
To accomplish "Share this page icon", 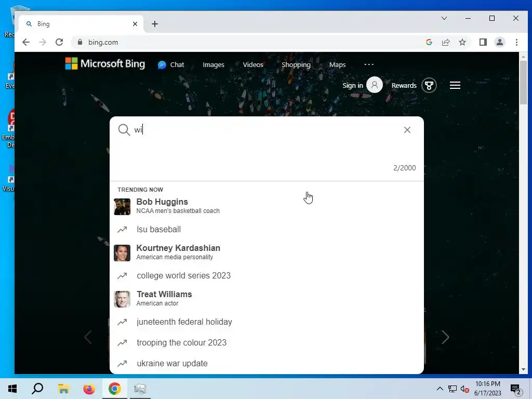I will (x=446, y=42).
